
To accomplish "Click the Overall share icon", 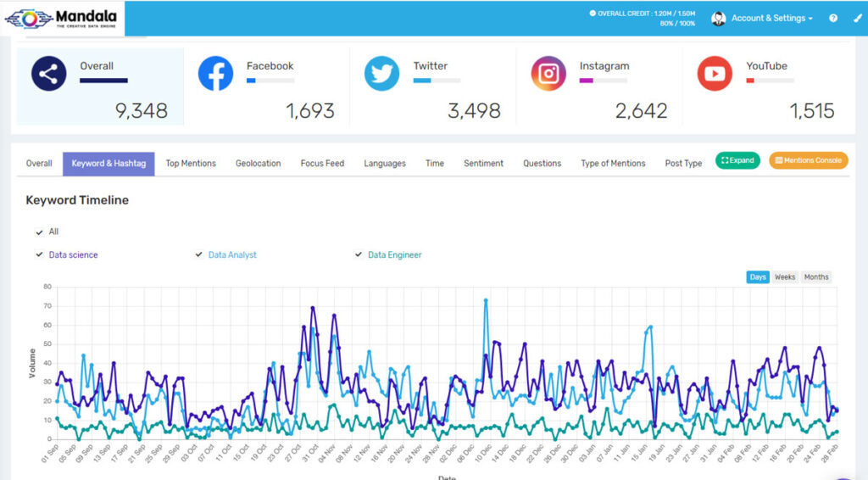I will point(49,74).
